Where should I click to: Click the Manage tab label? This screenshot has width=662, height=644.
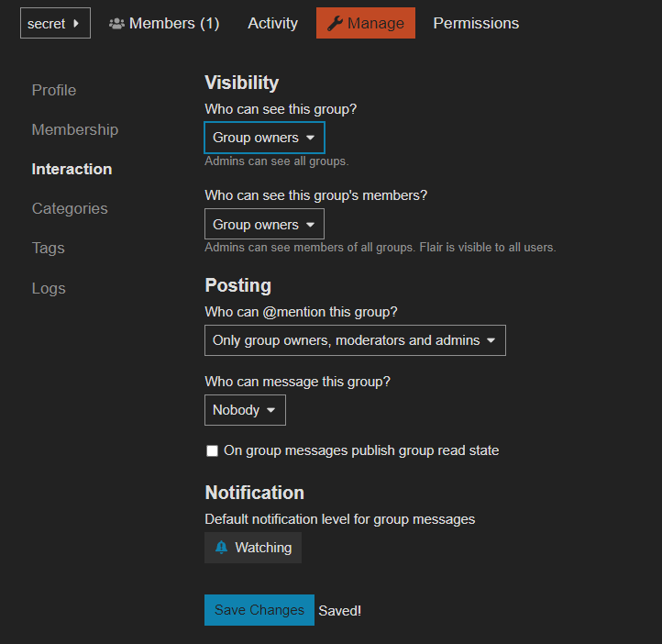tap(375, 23)
